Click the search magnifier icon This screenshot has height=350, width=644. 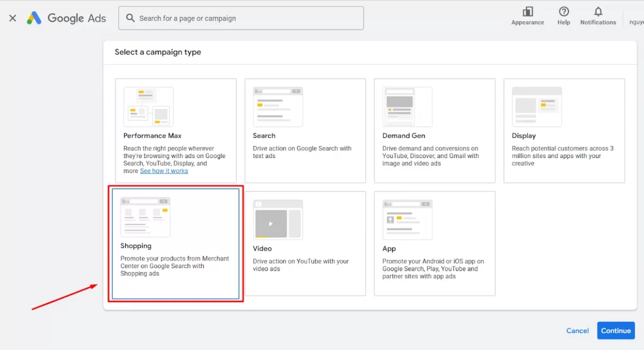(x=130, y=18)
